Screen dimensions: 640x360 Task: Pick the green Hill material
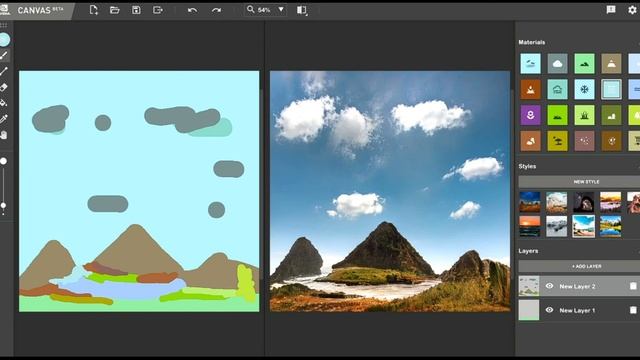[x=584, y=64]
